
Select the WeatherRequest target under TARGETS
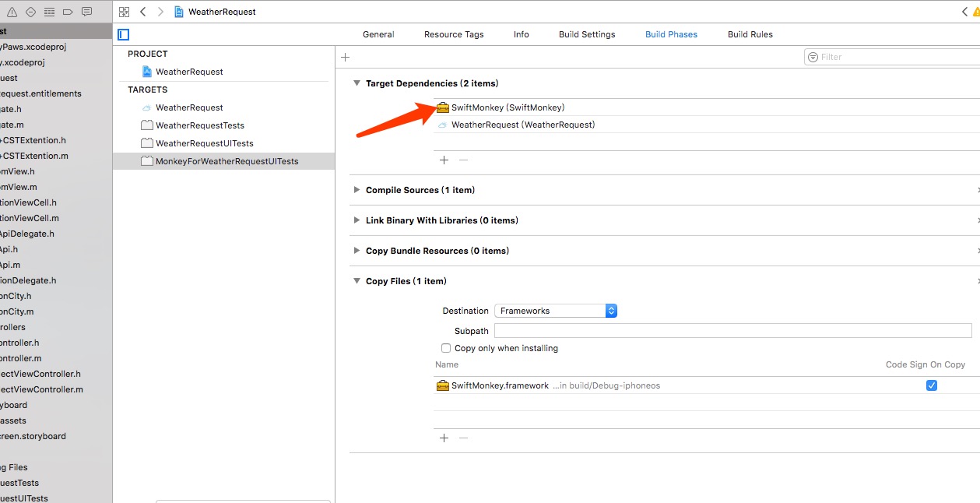189,107
